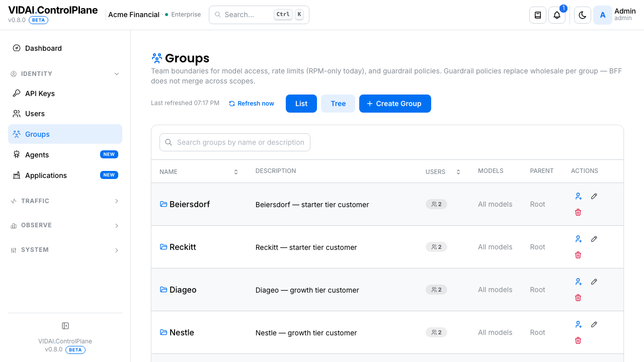Sort groups by Name column

pyautogui.click(x=199, y=172)
